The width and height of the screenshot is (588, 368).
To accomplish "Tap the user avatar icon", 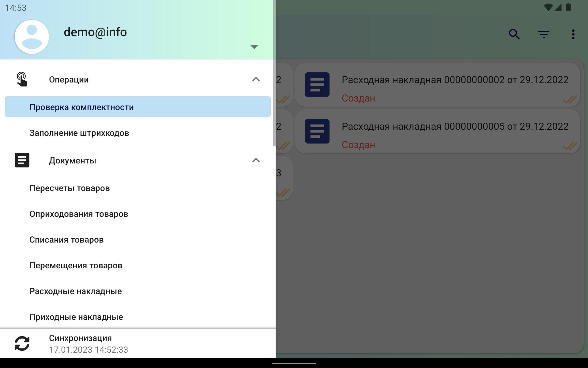I will [32, 37].
